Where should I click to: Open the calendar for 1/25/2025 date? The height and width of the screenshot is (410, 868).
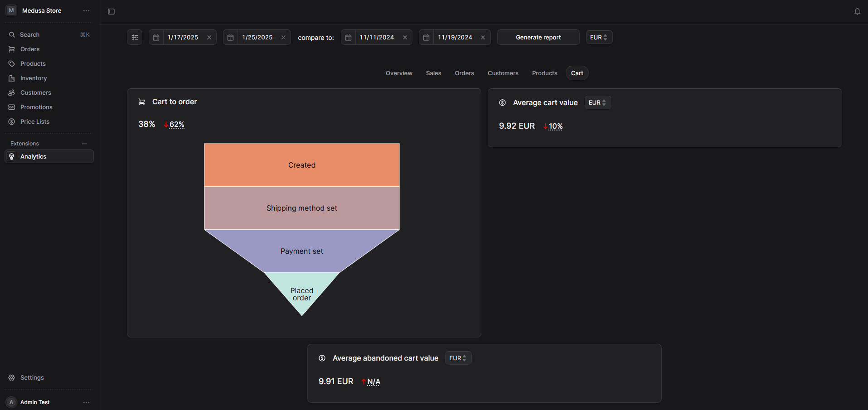click(231, 38)
